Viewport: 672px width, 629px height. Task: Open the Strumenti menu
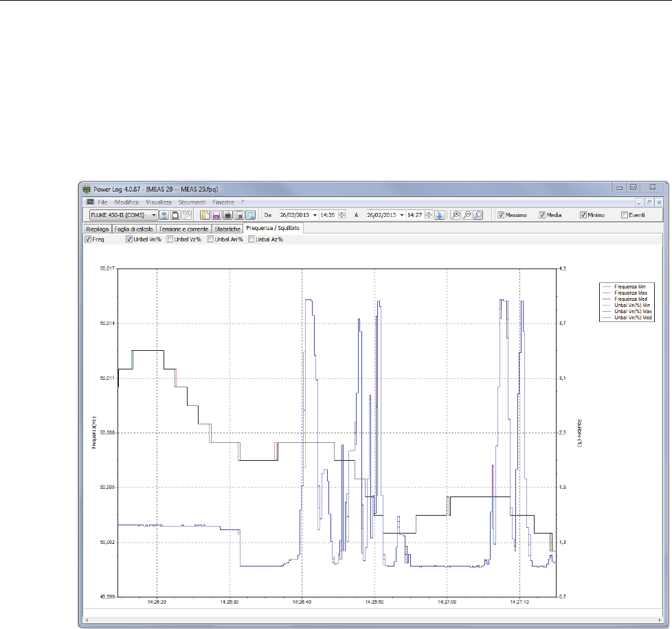pos(192,202)
